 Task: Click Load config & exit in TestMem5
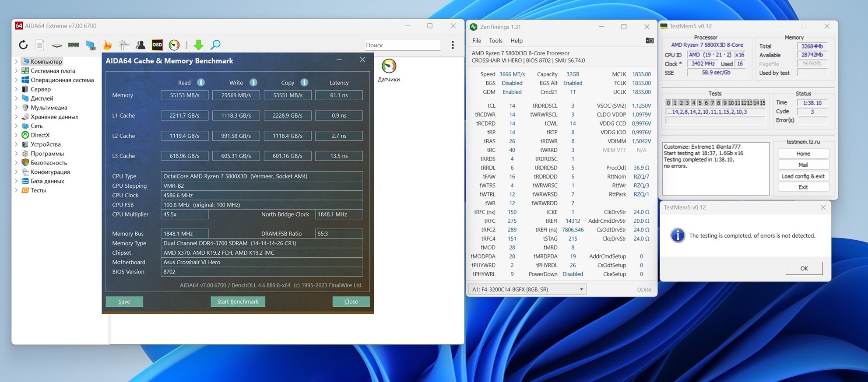(803, 176)
